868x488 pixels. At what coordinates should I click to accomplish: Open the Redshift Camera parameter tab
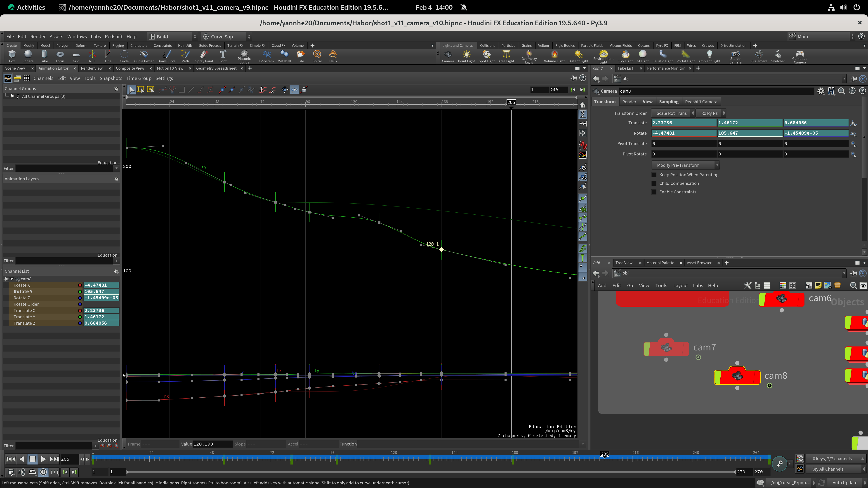[701, 102]
